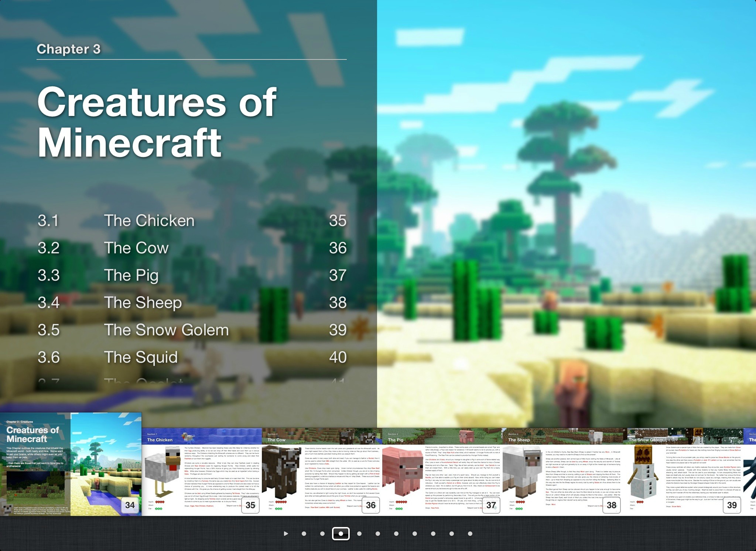Open the page 39 Snow Golem thumbnail
This screenshot has width=756, height=551.
tap(683, 472)
